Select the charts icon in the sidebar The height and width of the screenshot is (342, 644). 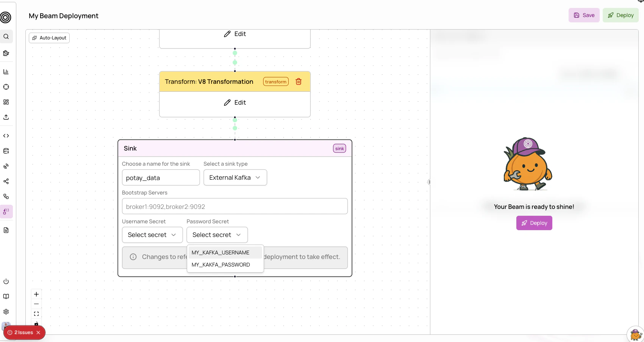click(x=6, y=72)
